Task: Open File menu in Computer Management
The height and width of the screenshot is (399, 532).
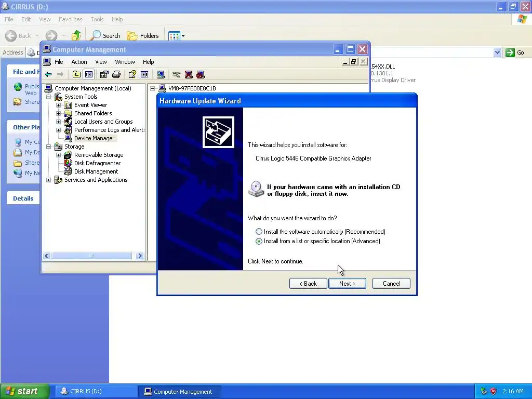Action: 59,62
